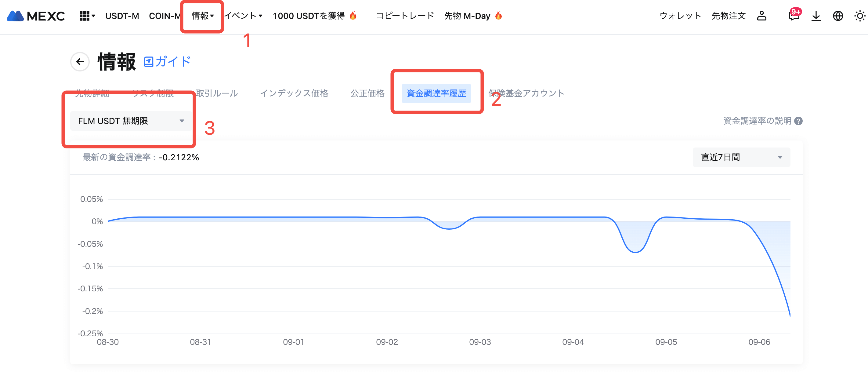Screen dimensions: 868x372
Task: Open the ガイド link
Action: click(x=168, y=62)
